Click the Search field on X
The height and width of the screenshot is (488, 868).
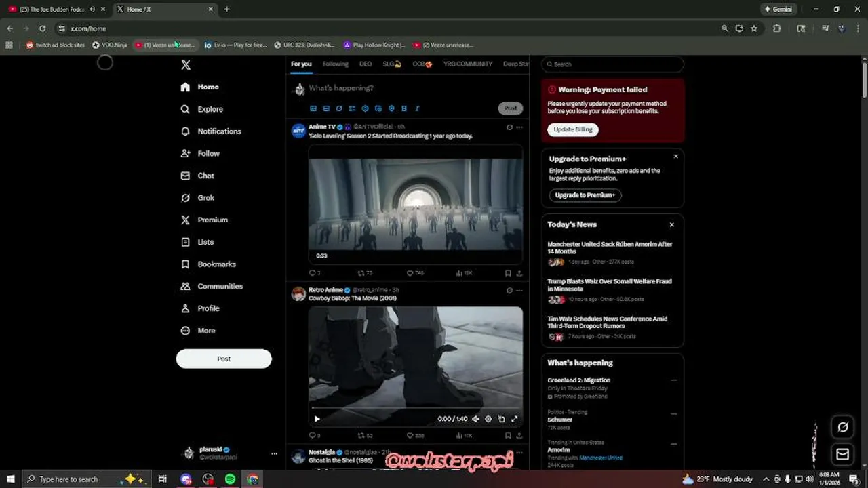(x=612, y=64)
